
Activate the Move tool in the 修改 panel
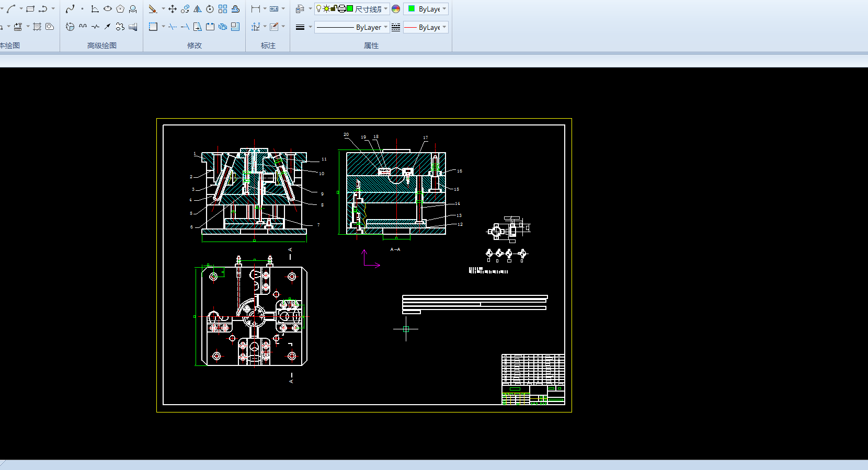173,9
